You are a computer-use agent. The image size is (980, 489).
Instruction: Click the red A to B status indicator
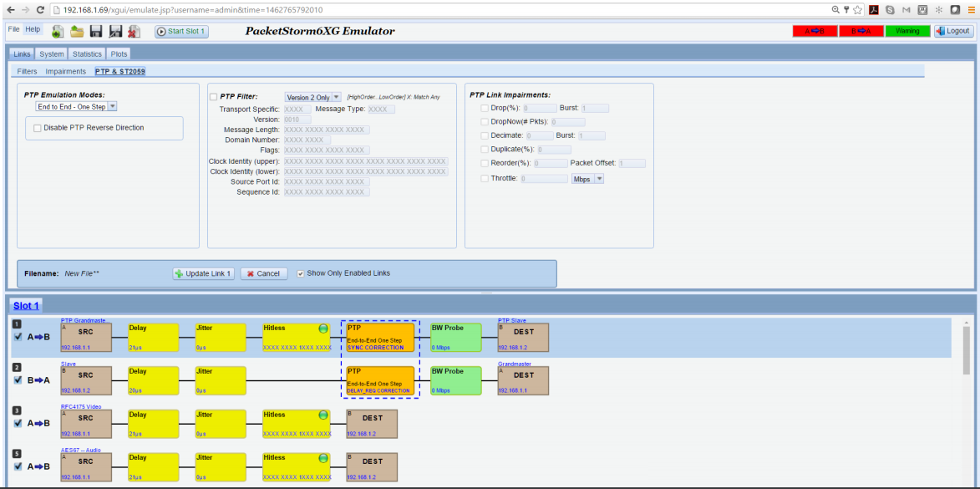click(x=815, y=31)
